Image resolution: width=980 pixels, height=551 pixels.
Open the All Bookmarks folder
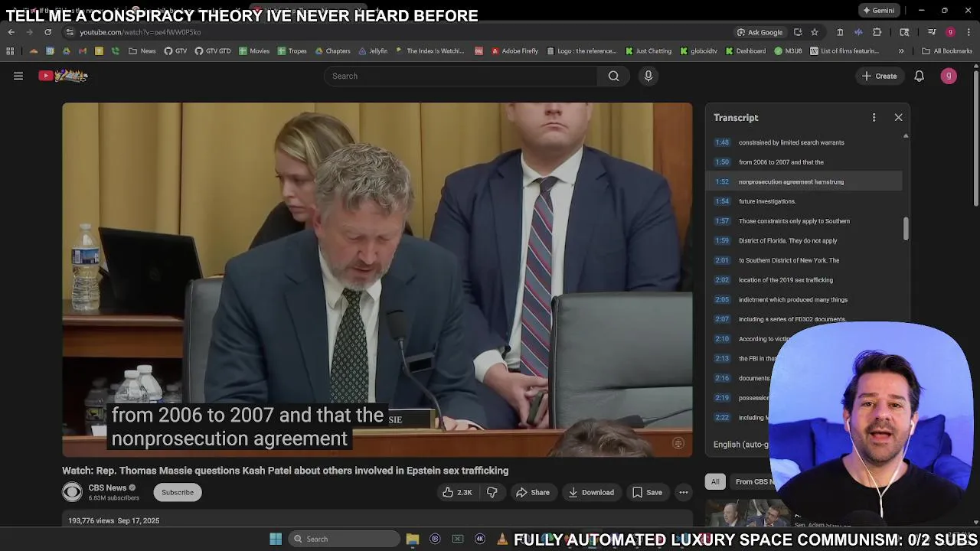pyautogui.click(x=947, y=51)
